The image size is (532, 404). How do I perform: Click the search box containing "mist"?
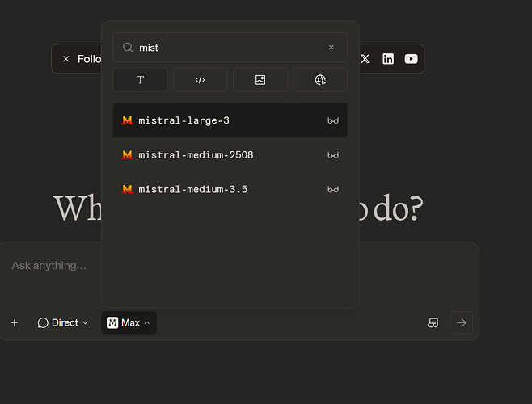pos(230,48)
